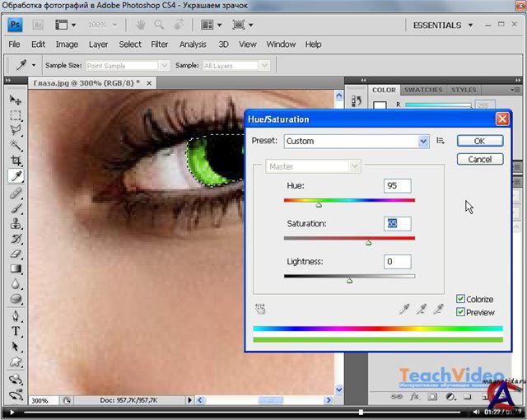Screen dimensions: 527x420
Task: Select the Lasso tool
Action: point(16,130)
